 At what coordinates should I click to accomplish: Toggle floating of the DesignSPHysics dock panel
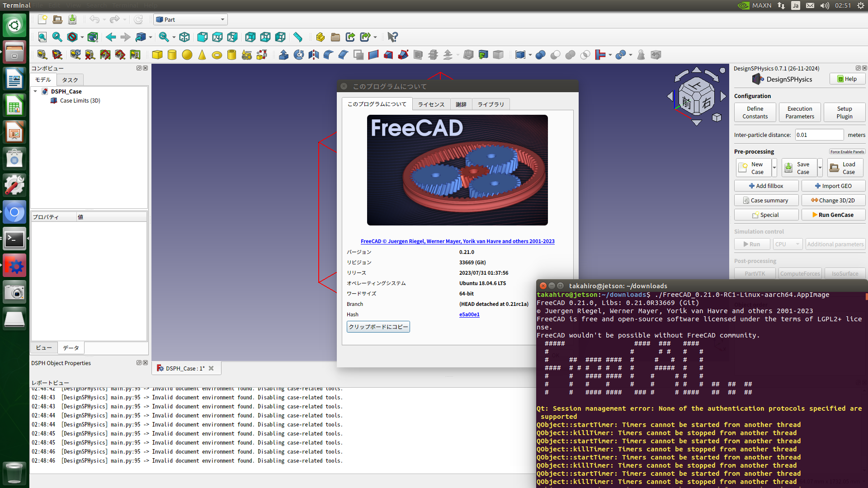(x=858, y=68)
